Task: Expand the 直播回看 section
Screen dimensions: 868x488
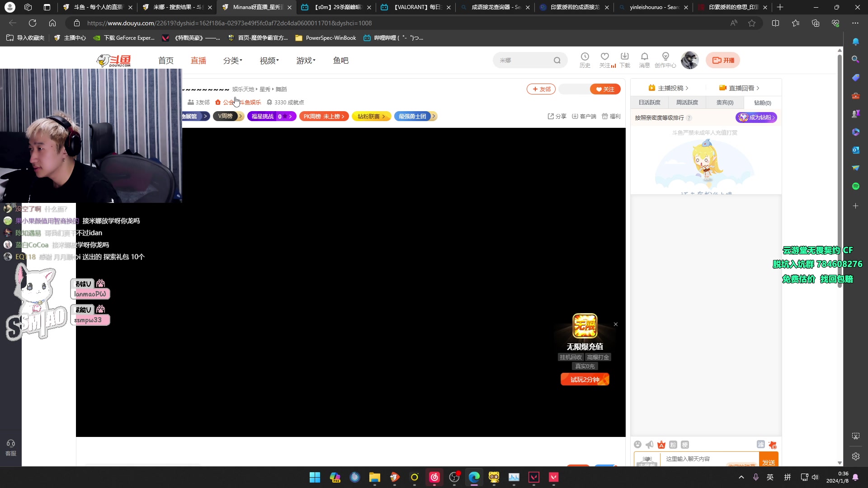Action: click(x=739, y=88)
